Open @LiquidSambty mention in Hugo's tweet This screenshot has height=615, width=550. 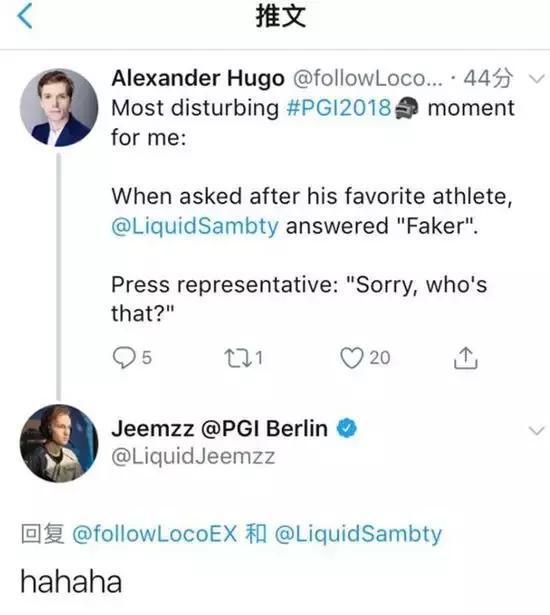[195, 226]
